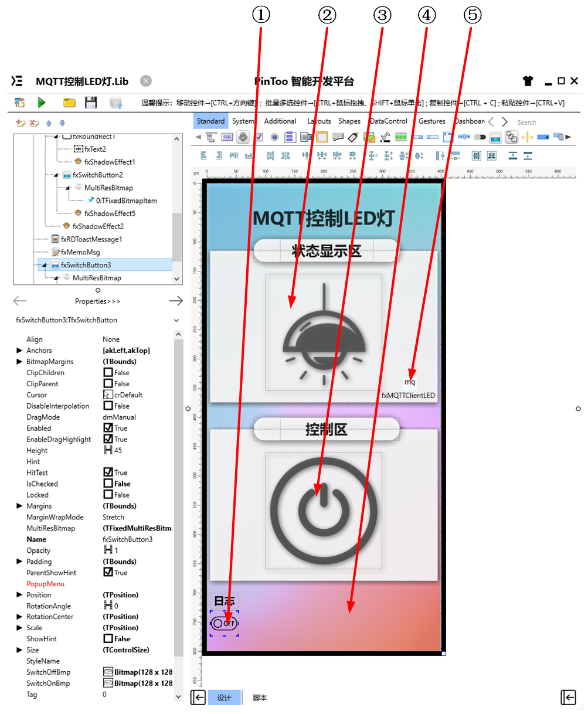The width and height of the screenshot is (588, 714).
Task: Enable the ClipParent checkbox
Action: tap(108, 383)
